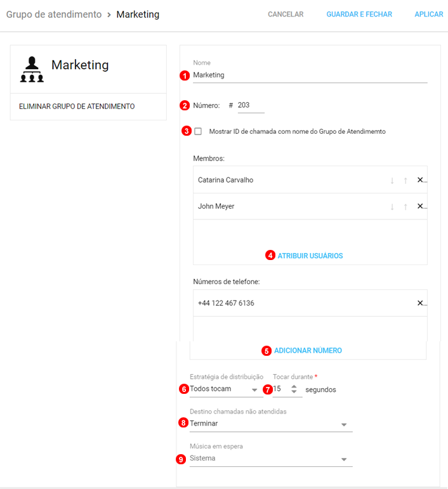The width and height of the screenshot is (448, 489).
Task: Click the Nome input field
Action: tap(310, 75)
